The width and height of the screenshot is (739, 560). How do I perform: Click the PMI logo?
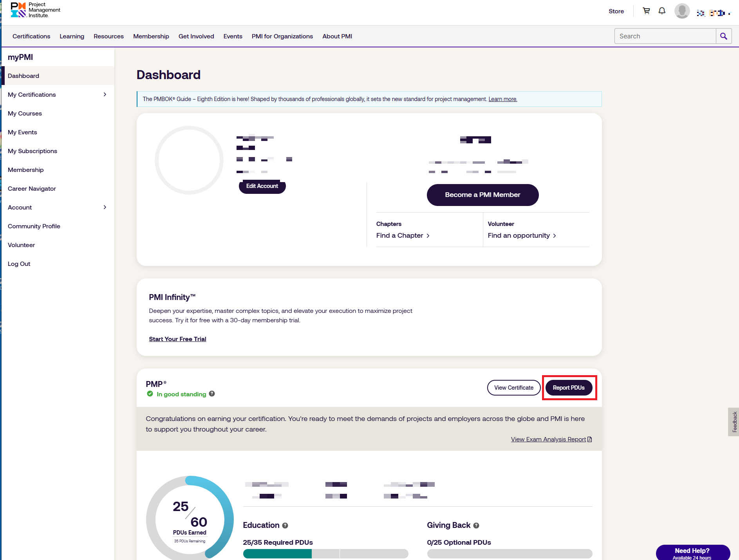pos(35,10)
